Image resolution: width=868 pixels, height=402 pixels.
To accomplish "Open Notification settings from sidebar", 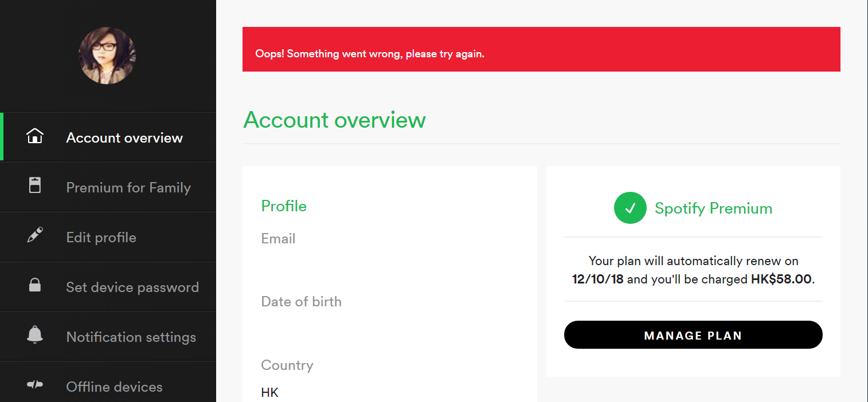I will click(x=108, y=337).
